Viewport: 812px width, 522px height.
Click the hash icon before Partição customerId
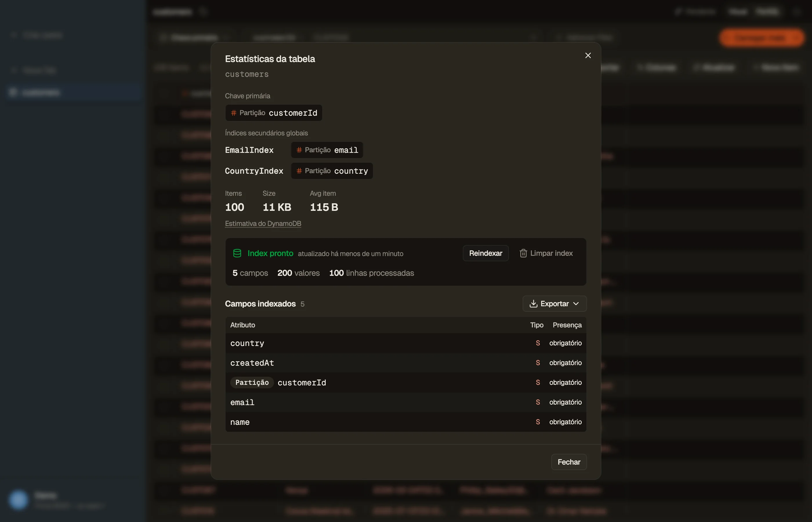click(x=233, y=113)
